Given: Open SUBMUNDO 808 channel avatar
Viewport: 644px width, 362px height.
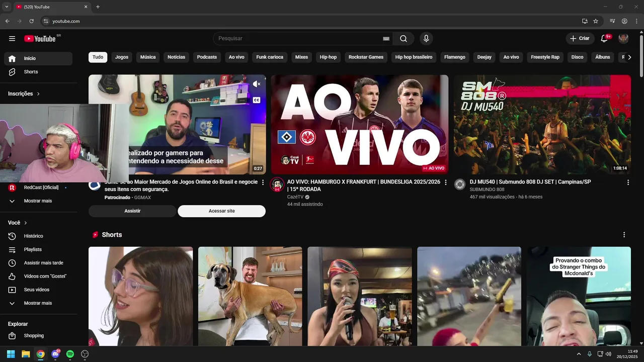Looking at the screenshot, I should click(460, 185).
